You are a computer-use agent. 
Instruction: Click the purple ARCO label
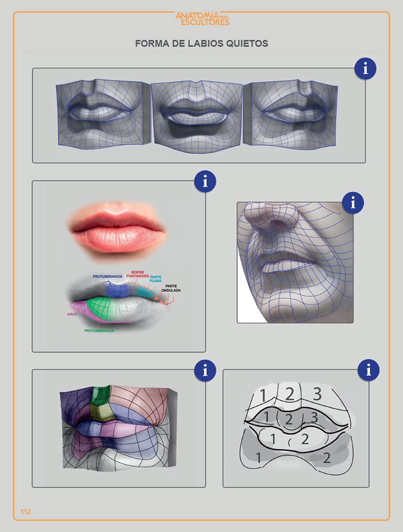[72, 314]
